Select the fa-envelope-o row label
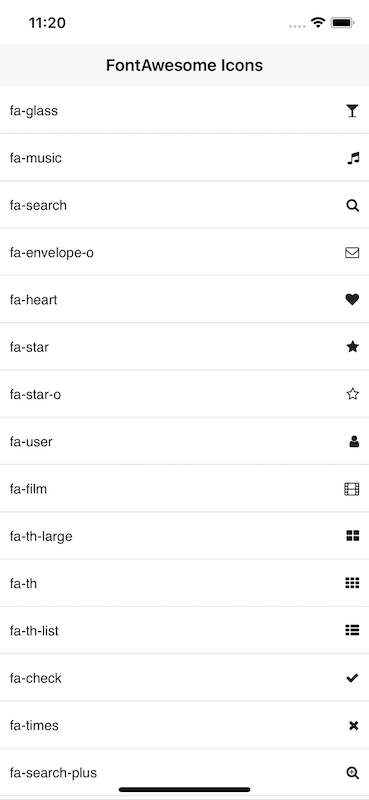369x800 pixels. point(52,253)
